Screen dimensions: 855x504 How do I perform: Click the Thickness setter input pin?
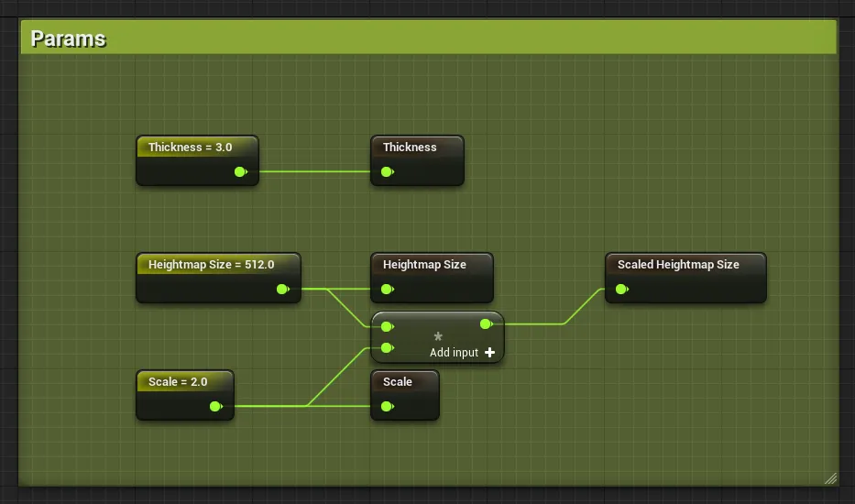[x=387, y=171]
